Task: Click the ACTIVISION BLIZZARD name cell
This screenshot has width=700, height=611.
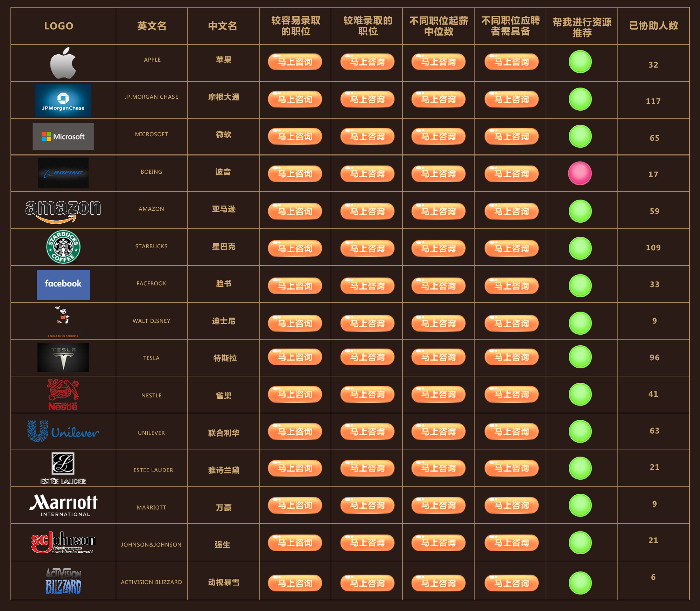Action: 152,582
